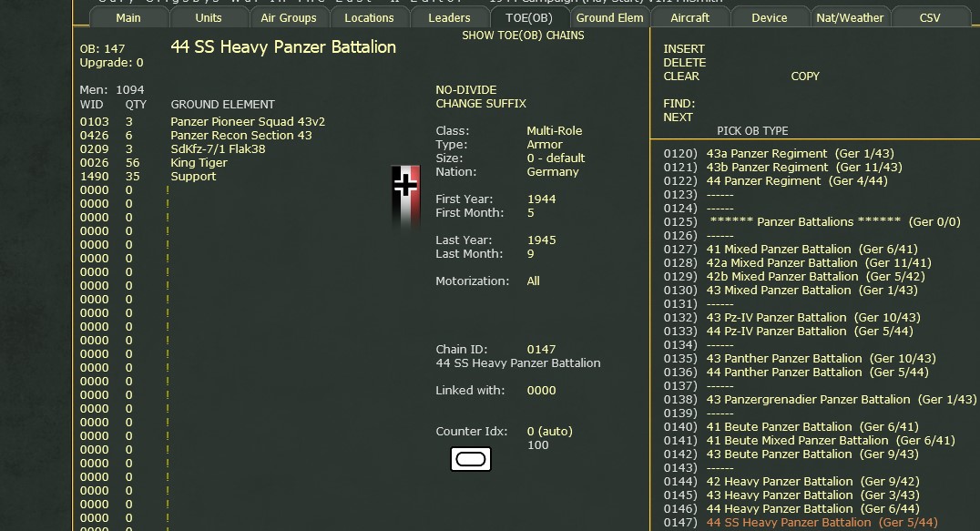Open the Device tab
Screen dimensions: 980x531
click(770, 18)
